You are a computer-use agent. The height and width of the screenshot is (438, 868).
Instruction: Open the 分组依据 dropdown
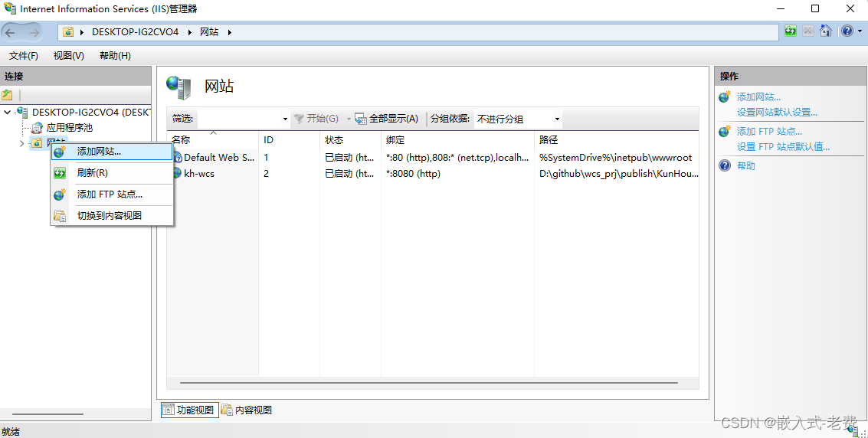tap(518, 119)
